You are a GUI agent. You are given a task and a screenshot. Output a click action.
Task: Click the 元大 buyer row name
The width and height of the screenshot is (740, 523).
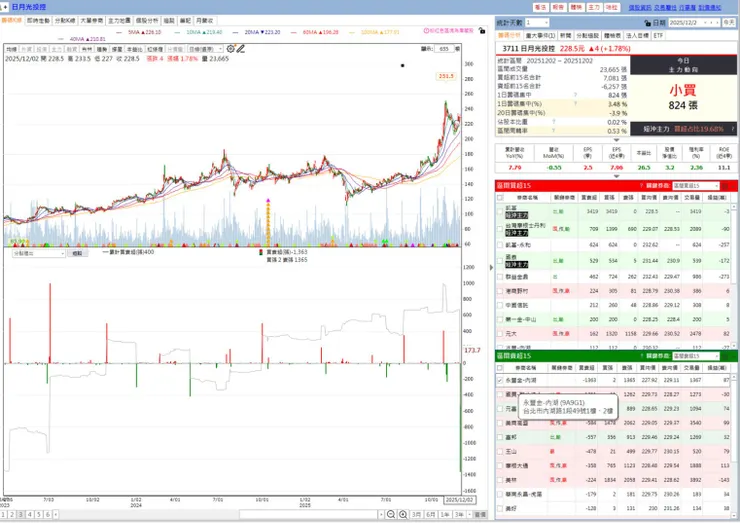[x=511, y=334]
